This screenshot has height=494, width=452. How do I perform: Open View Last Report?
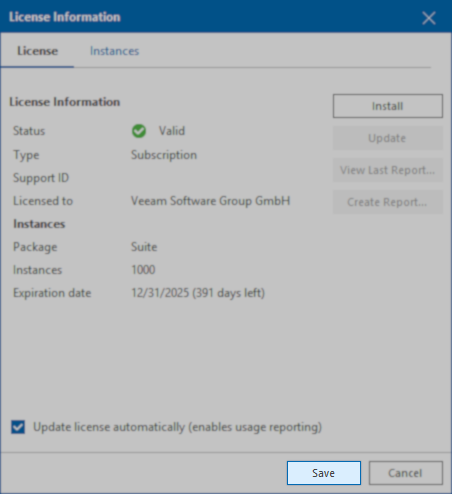[x=388, y=170]
